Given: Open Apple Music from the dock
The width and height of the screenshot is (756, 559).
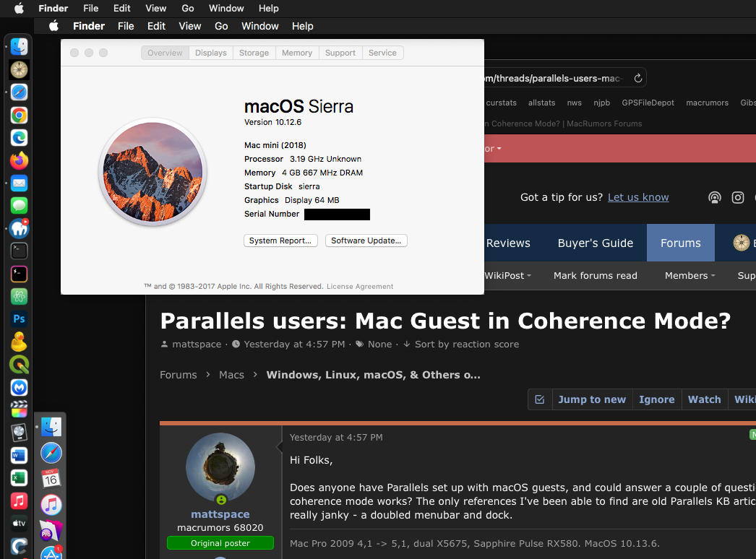Looking at the screenshot, I should click(19, 501).
